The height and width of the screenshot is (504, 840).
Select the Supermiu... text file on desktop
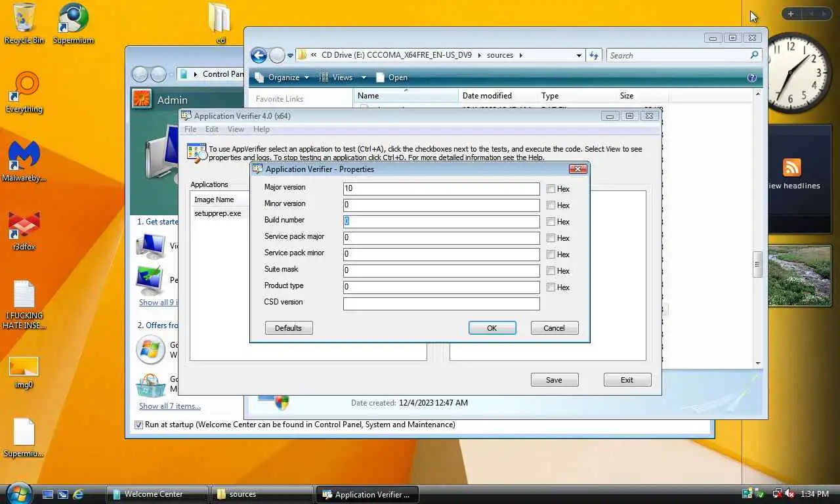24,438
